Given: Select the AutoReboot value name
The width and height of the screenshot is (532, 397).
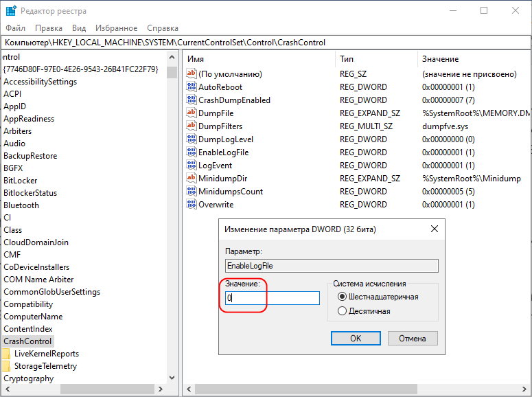Looking at the screenshot, I should click(220, 87).
